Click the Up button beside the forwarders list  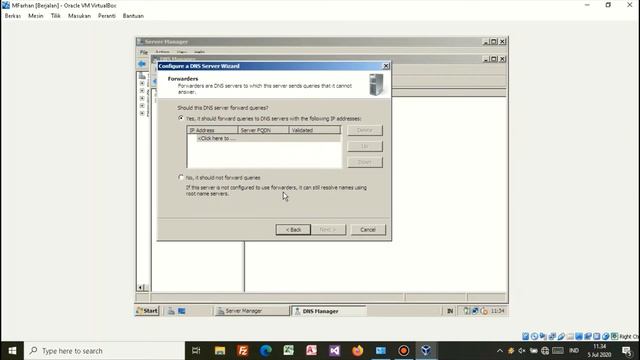point(365,146)
